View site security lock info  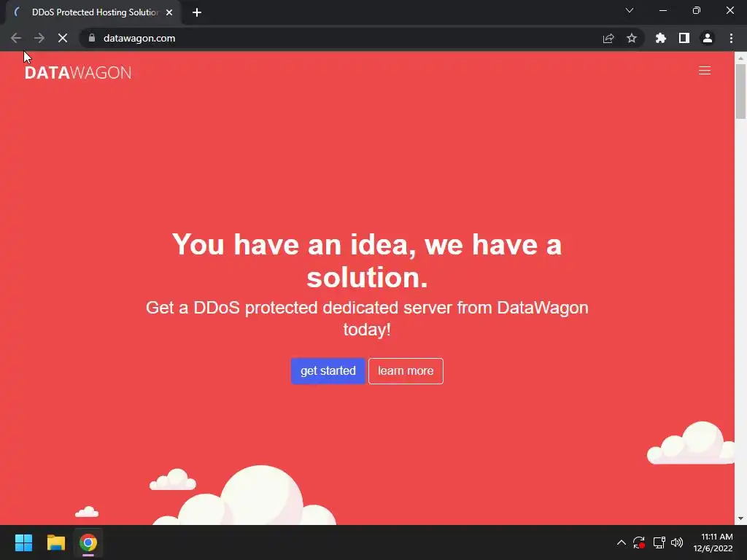[92, 38]
